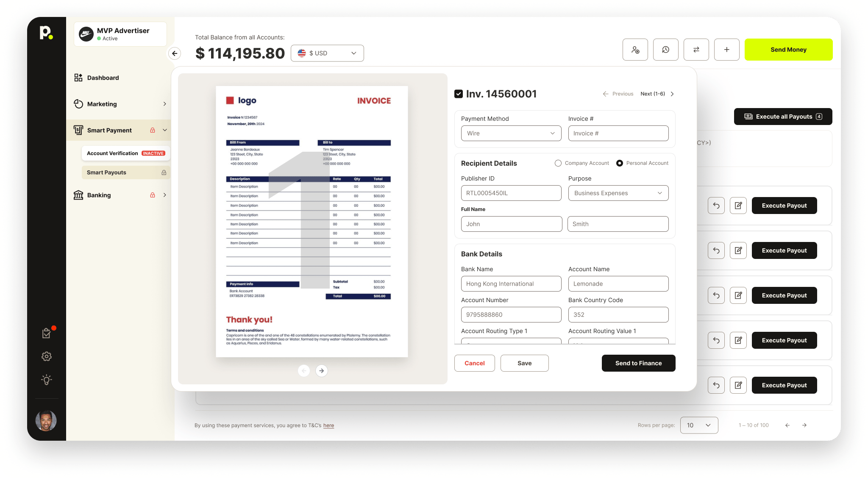Open Account Verification under Smart Payment
Image resolution: width=868 pixels, height=478 pixels.
pos(112,153)
